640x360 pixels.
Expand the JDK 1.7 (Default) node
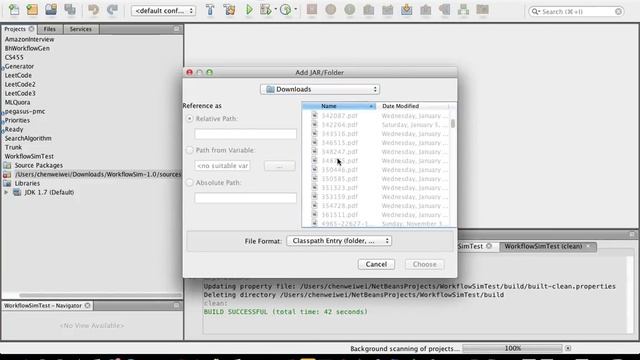point(6,192)
